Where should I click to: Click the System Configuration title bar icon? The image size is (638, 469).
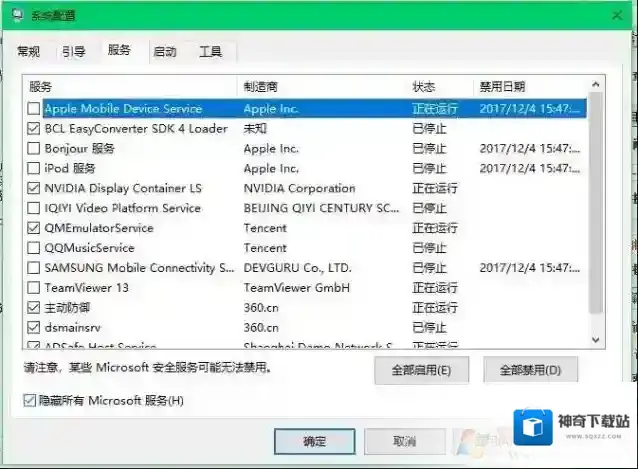pyautogui.click(x=14, y=15)
